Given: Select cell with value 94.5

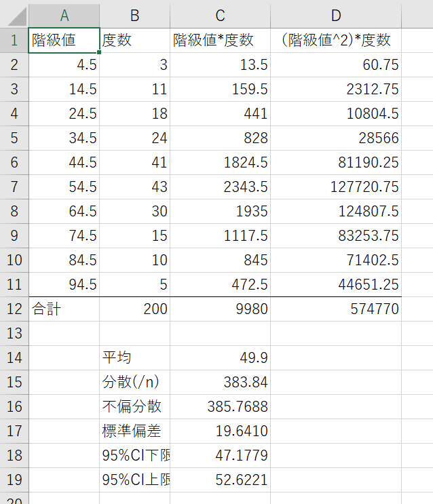Looking at the screenshot, I should coord(64,284).
